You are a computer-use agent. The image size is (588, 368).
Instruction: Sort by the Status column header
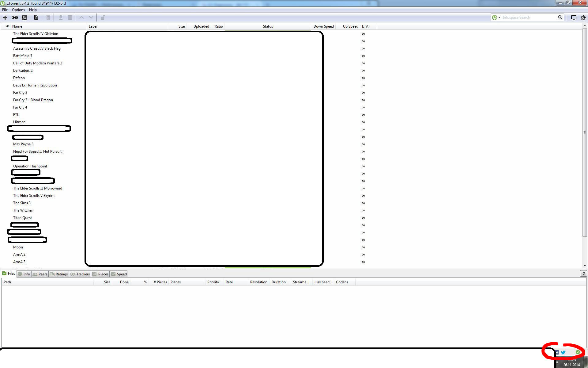(x=268, y=26)
